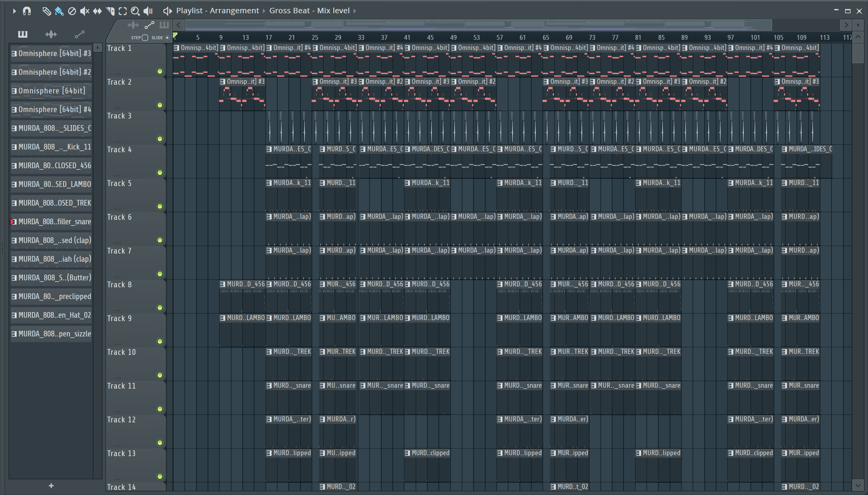Screen dimensions: 868x495
Task: Select the Delete tool
Action: tap(72, 11)
